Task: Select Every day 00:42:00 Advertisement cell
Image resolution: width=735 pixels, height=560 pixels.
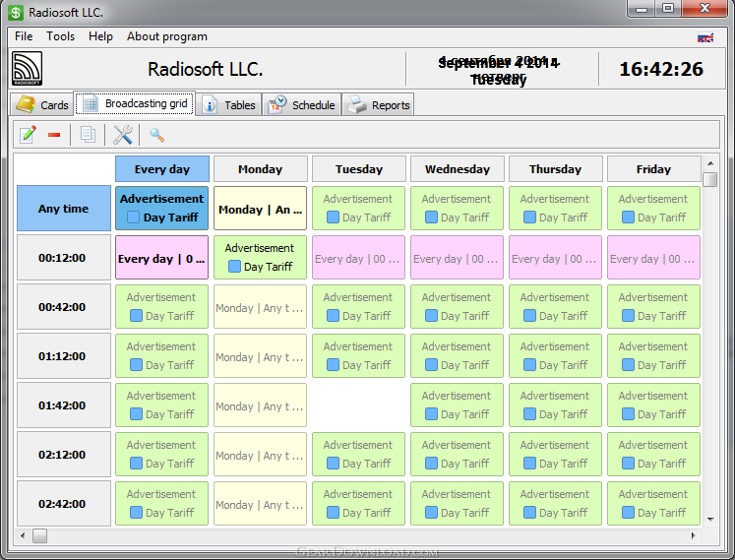Action: (x=161, y=307)
